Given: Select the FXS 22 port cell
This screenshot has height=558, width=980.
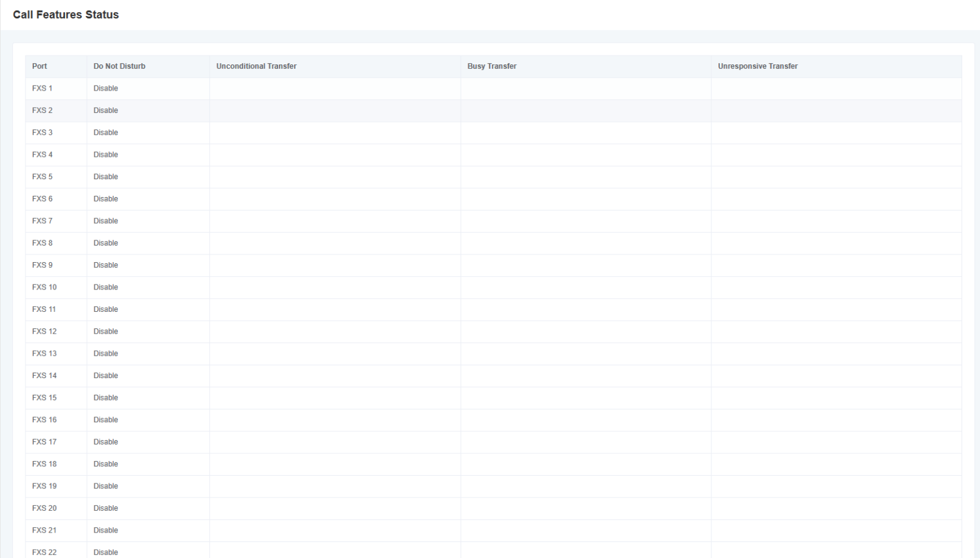Looking at the screenshot, I should pyautogui.click(x=44, y=552).
